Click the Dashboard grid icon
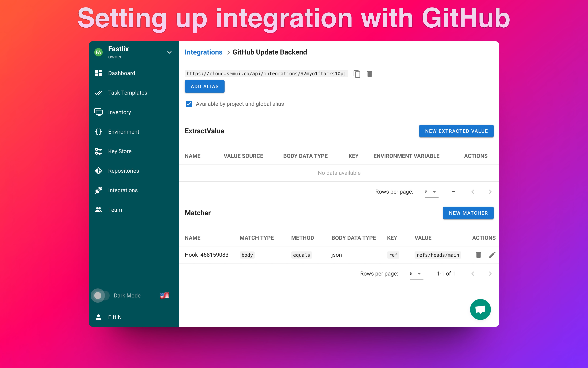 (98, 73)
